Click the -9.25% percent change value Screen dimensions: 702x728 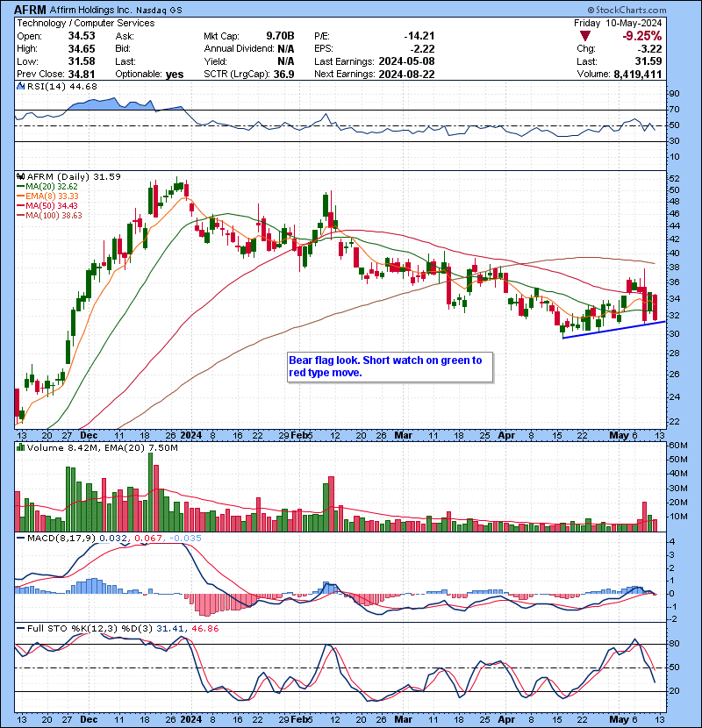(642, 36)
